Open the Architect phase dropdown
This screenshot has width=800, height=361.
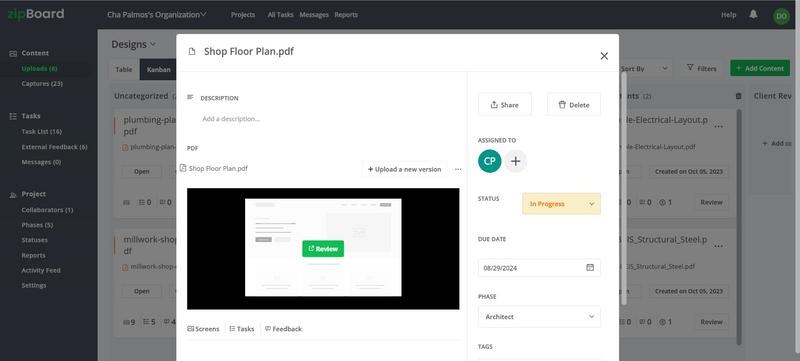(539, 317)
